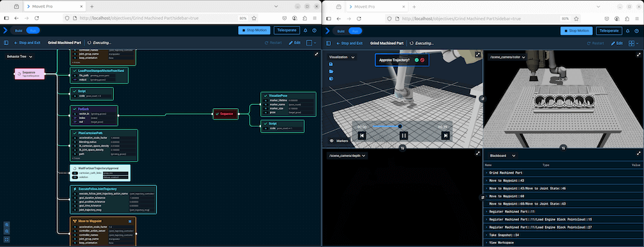Switch to Build mode in left window
The image size is (644, 247).
(19, 31)
